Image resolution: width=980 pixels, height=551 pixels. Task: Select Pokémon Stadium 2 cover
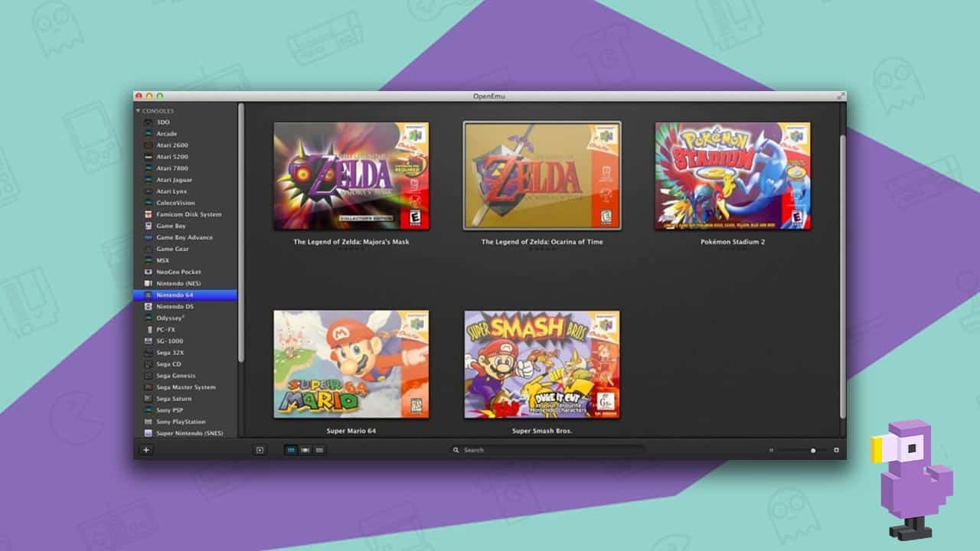click(733, 176)
